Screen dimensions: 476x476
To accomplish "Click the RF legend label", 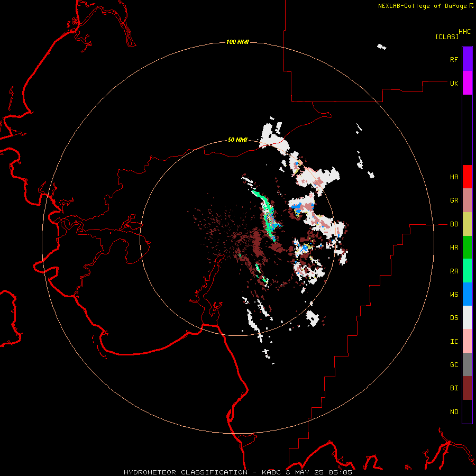I will (x=454, y=59).
